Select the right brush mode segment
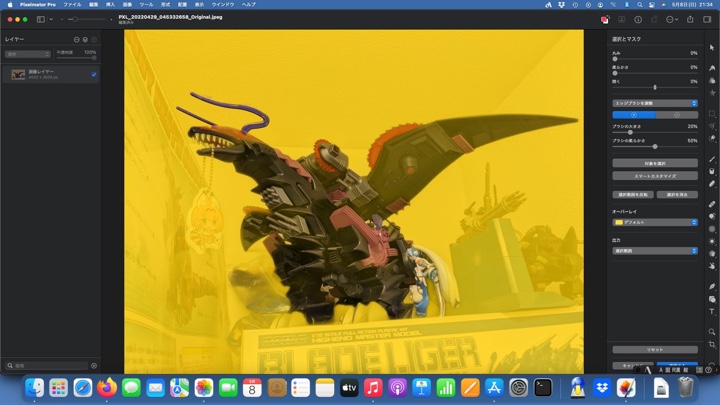720x405 pixels. 677,115
